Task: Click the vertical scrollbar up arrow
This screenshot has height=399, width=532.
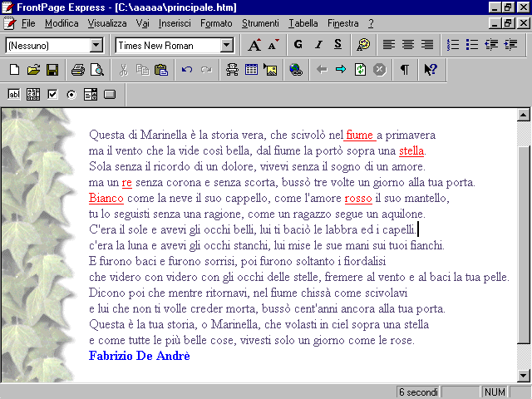Action: pos(524,115)
